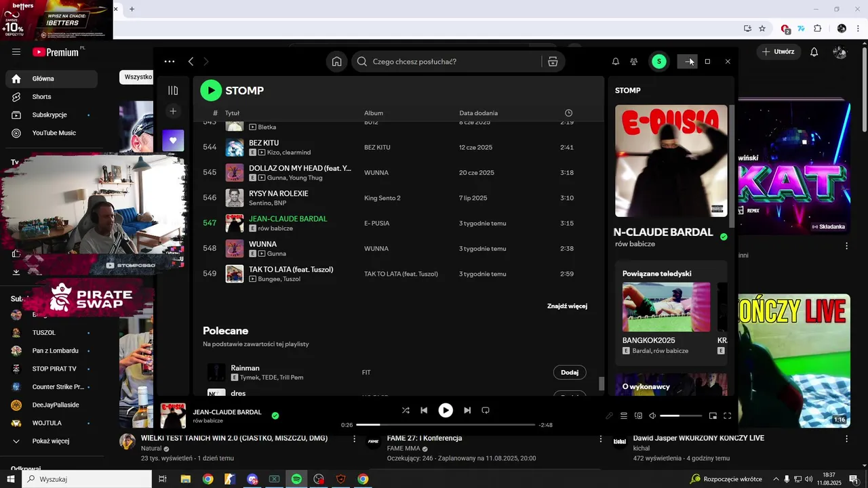Open the play queue icon

(624, 415)
